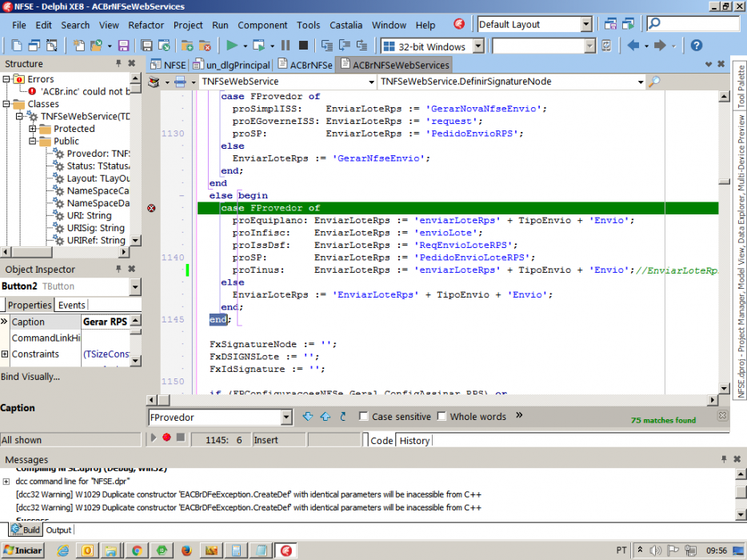Click the back navigation blue arrow
The image size is (747, 560).
pyautogui.click(x=633, y=46)
